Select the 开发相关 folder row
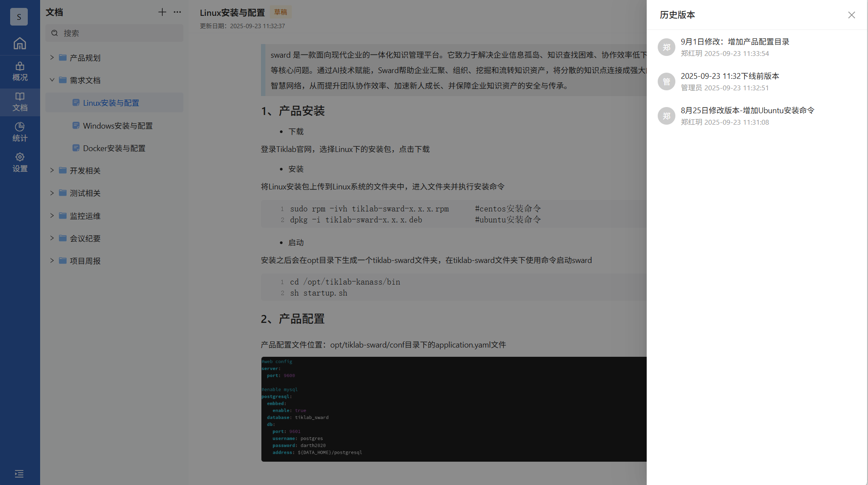The height and width of the screenshot is (485, 868). point(114,170)
